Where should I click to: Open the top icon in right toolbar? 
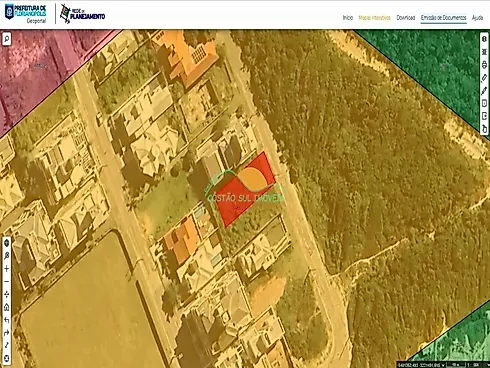[x=484, y=39]
